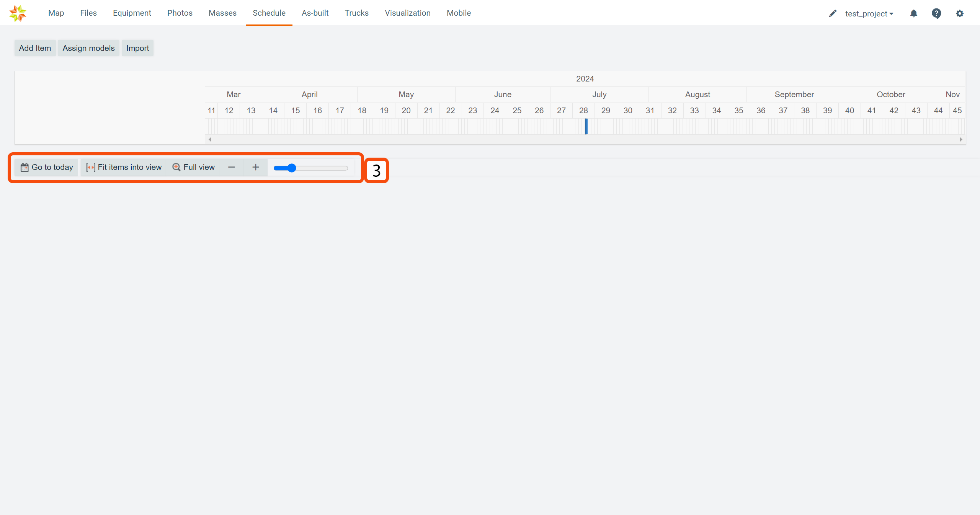Click the Assign models button

(x=88, y=48)
